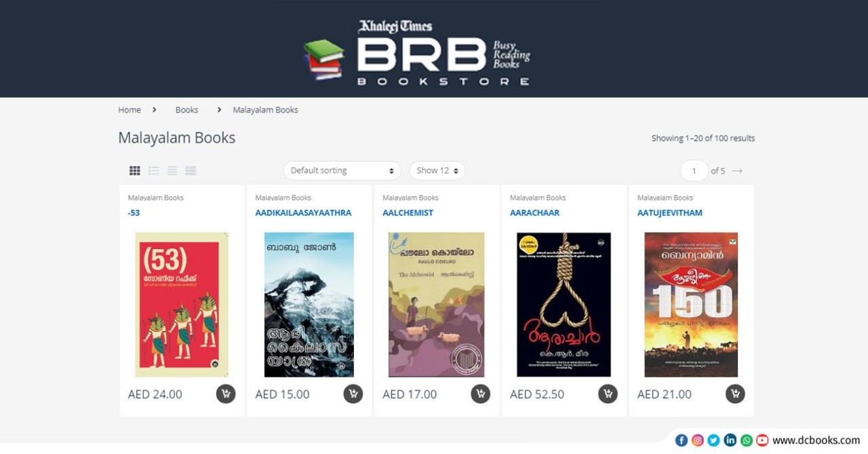Click the page number input field
Screen dimensions: 868x454
(694, 171)
